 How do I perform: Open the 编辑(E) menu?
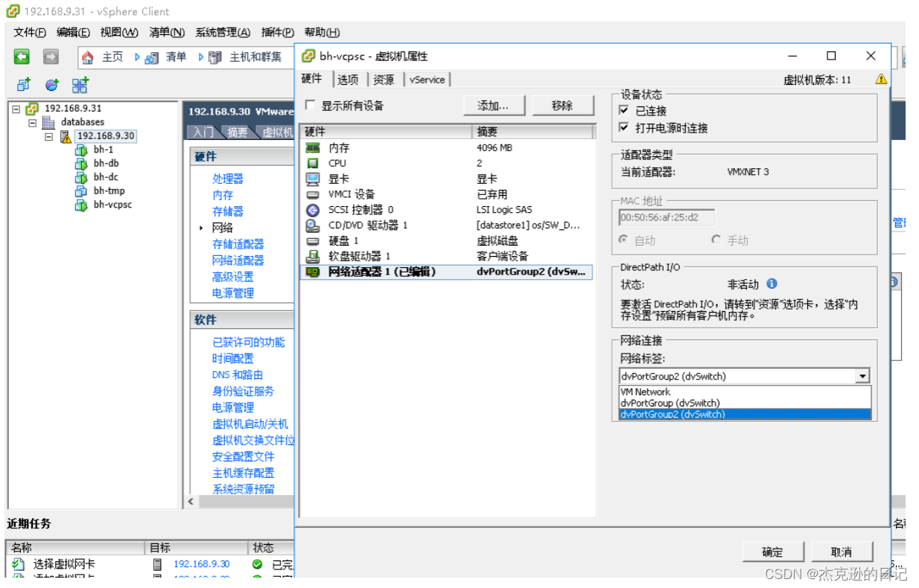pos(73,32)
